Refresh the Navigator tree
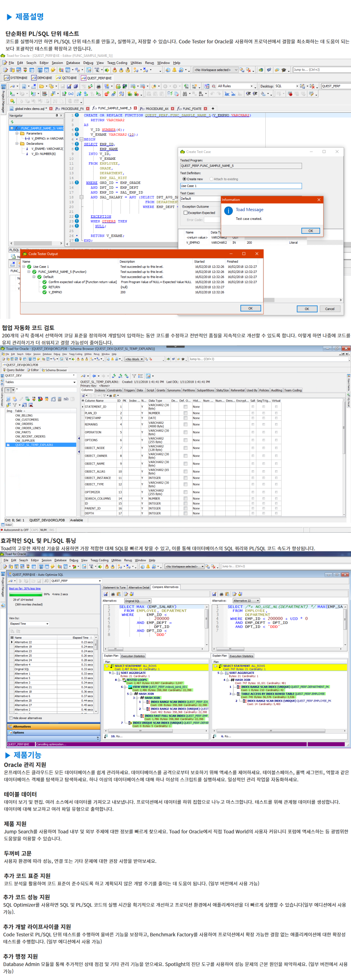 [12, 122]
